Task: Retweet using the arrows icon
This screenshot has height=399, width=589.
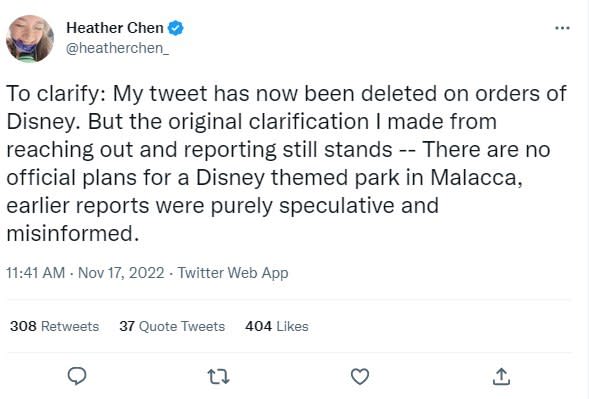Action: (219, 376)
